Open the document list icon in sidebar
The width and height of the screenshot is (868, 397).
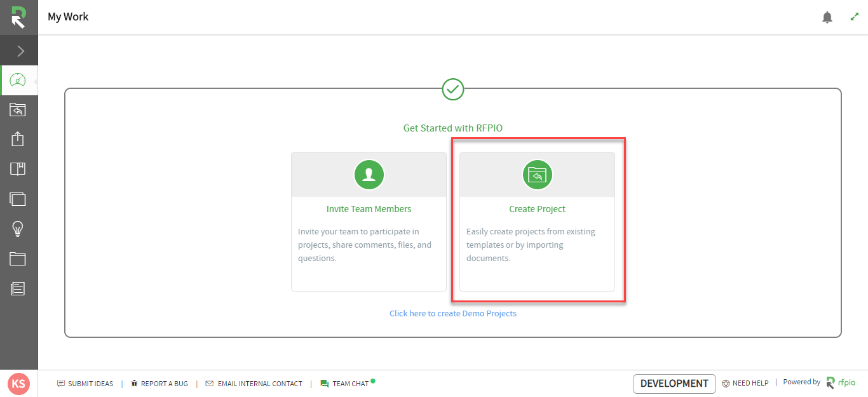[18, 288]
